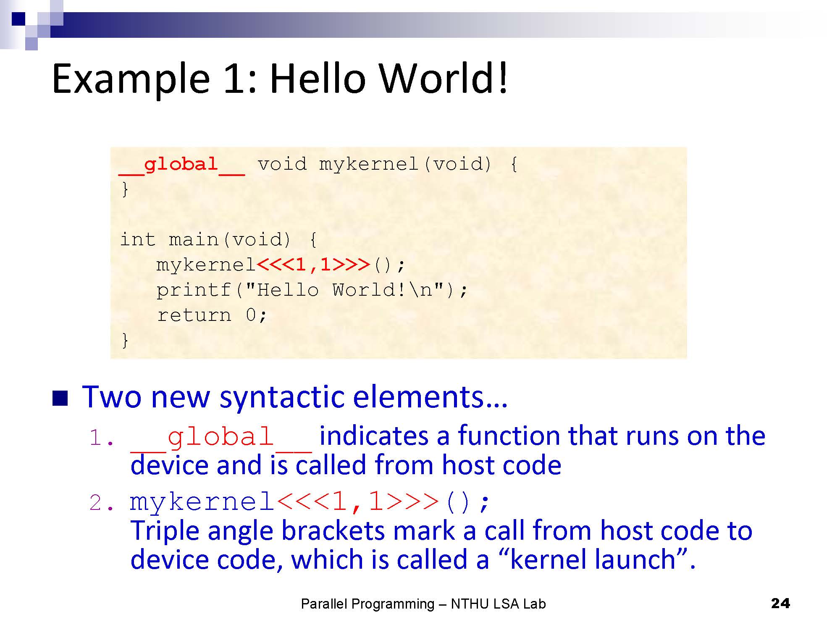
Task: Click the "return 0;" code line
Action: point(212,315)
